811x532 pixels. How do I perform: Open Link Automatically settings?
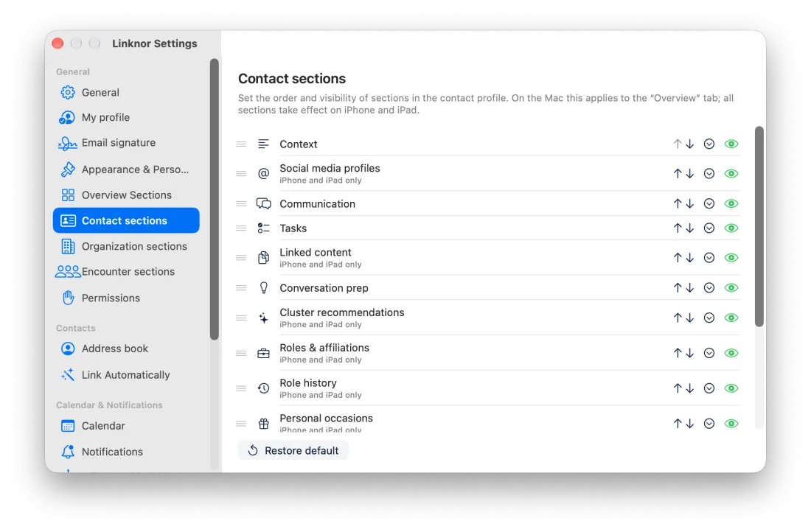click(126, 375)
